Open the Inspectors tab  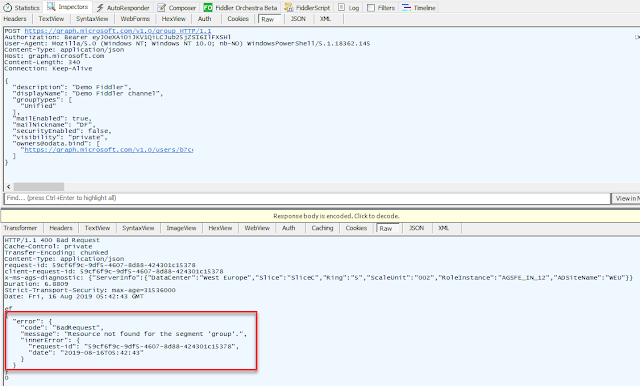click(68, 7)
